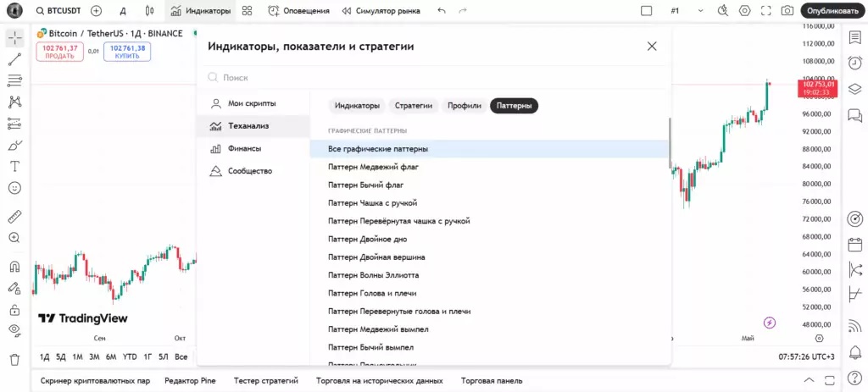Take a snapshot with camera icon
This screenshot has height=392, width=868.
[x=787, y=10]
